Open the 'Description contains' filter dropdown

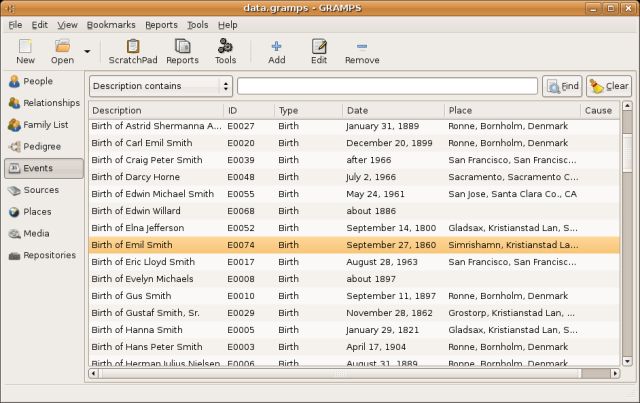click(160, 86)
